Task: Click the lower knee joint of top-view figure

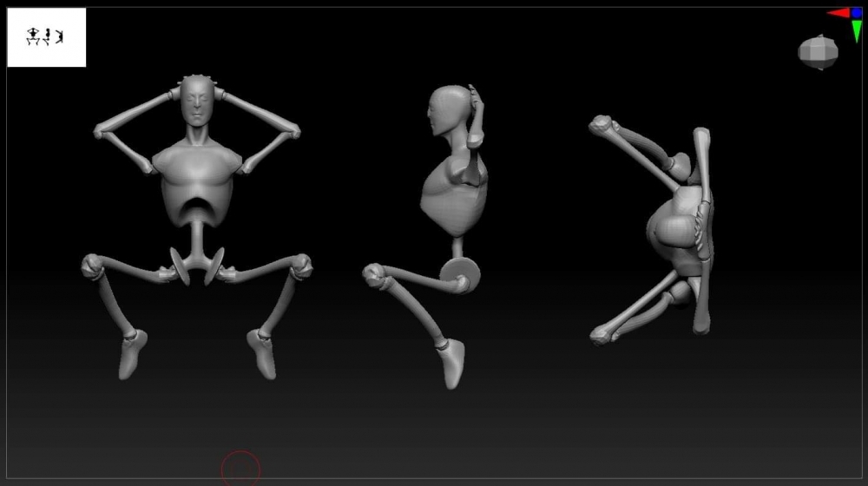Action: tap(601, 334)
